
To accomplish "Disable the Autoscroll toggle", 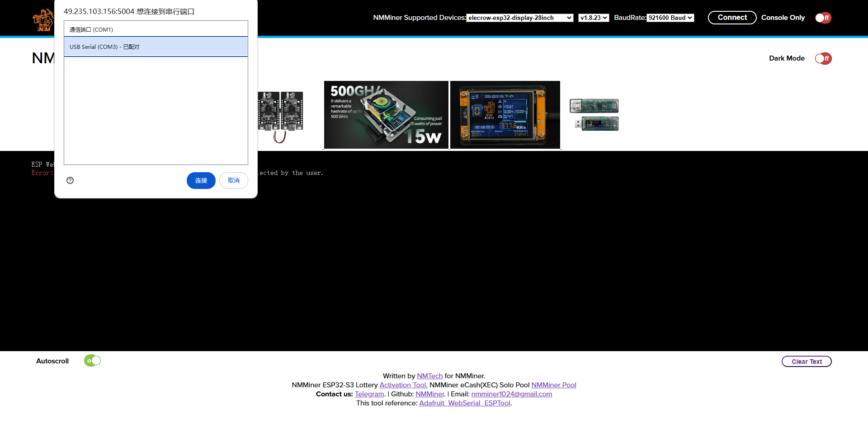I will 92,361.
